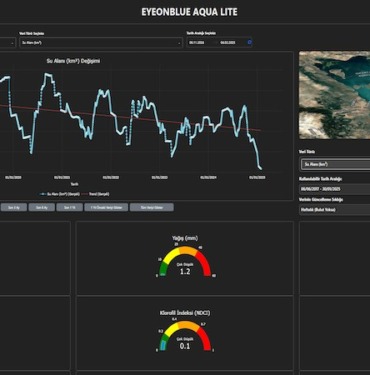Toggle the Su Alanı (Gerçek) legend series
The height and width of the screenshot is (375, 370).
click(x=59, y=194)
